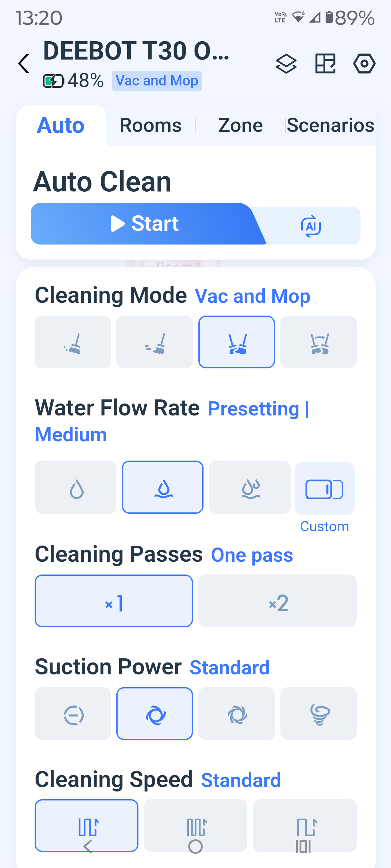Screen dimensions: 391x868
Task: Select the deep cleaning speed pattern
Action: click(196, 825)
